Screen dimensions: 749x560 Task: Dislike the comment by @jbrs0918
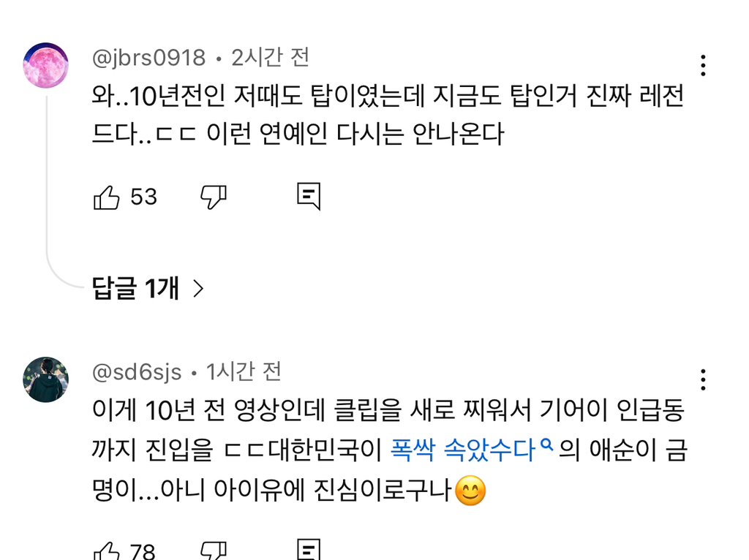pos(214,197)
